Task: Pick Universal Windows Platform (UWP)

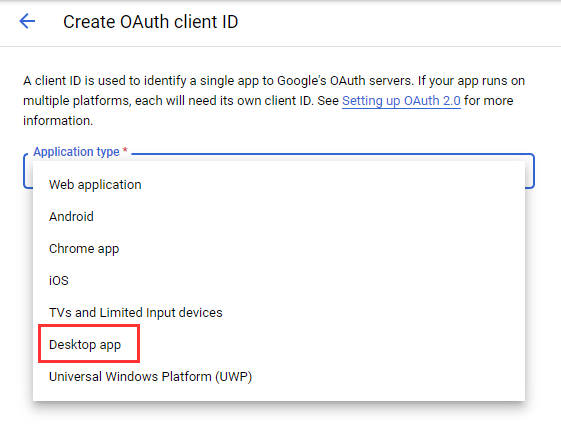Action: coord(279,377)
